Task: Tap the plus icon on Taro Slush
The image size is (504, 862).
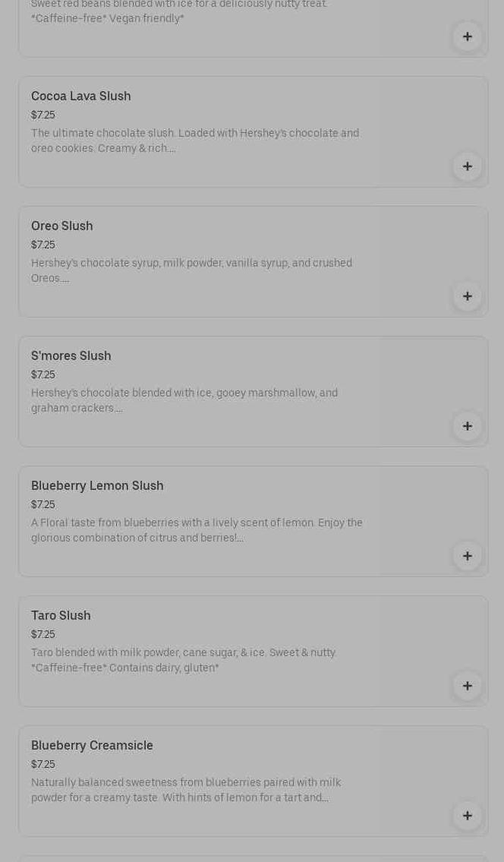Action: pyautogui.click(x=467, y=686)
